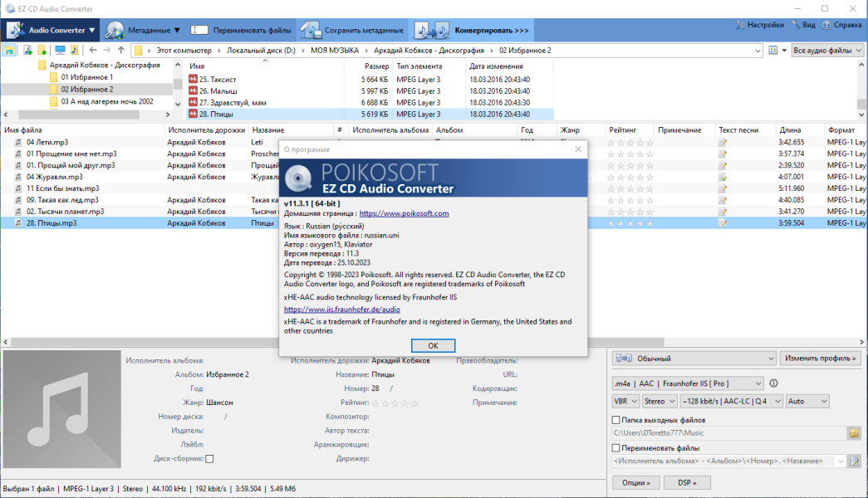Start conversion with Конвертировать >>> button

pyautogui.click(x=473, y=31)
